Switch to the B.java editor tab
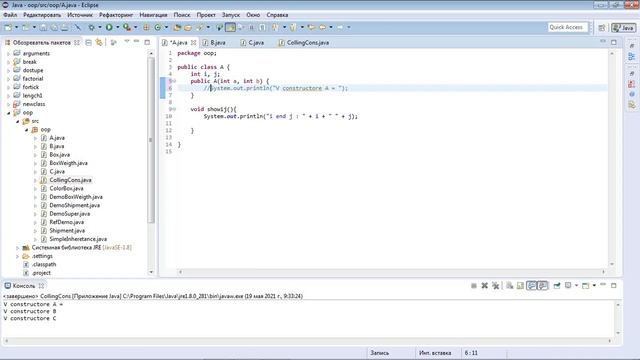640x360 pixels. click(x=214, y=42)
